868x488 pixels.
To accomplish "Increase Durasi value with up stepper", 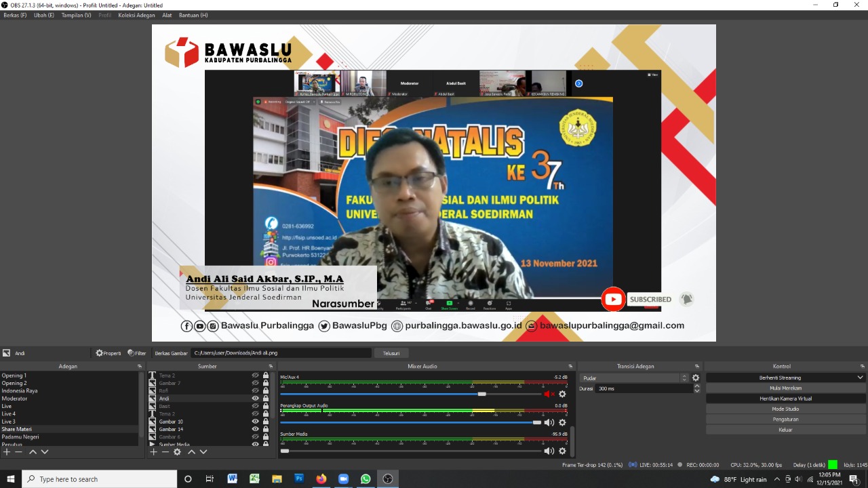I will coord(697,386).
